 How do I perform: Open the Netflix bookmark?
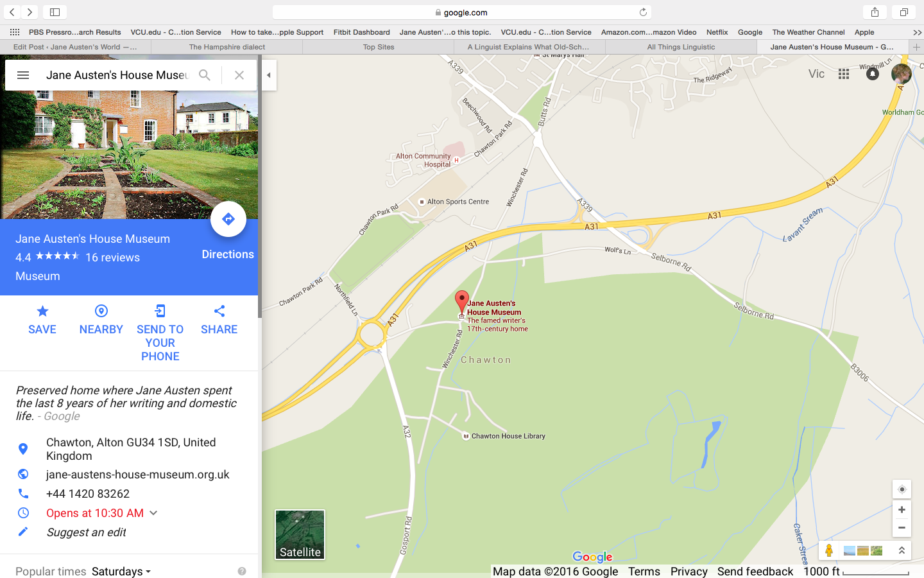click(717, 32)
